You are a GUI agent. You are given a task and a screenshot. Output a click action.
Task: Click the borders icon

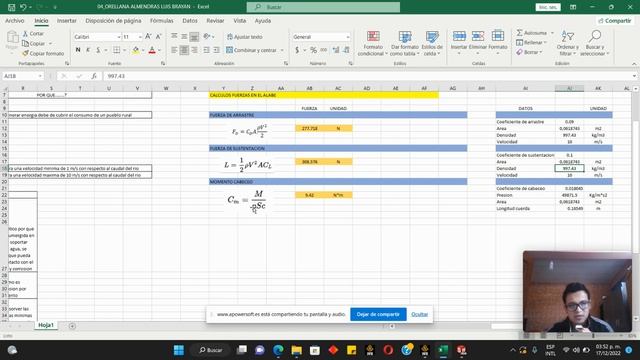(x=116, y=50)
